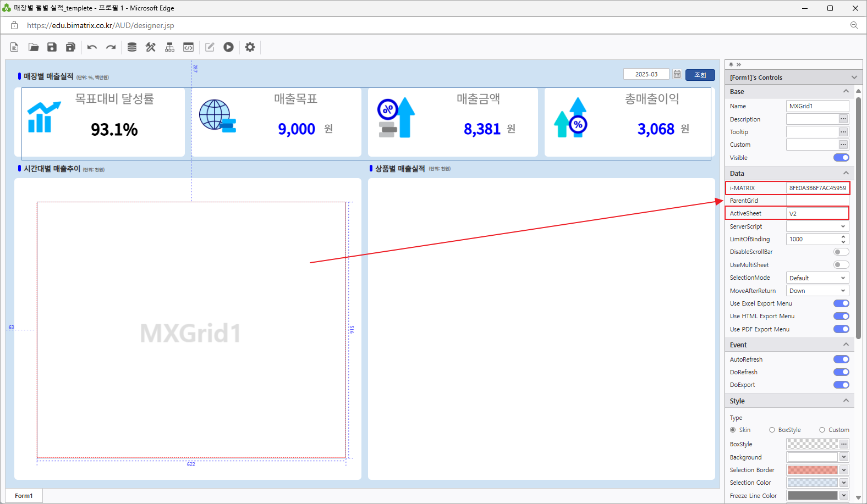This screenshot has width=867, height=504.
Task: Click the undo arrow in toolbar
Action: (92, 47)
